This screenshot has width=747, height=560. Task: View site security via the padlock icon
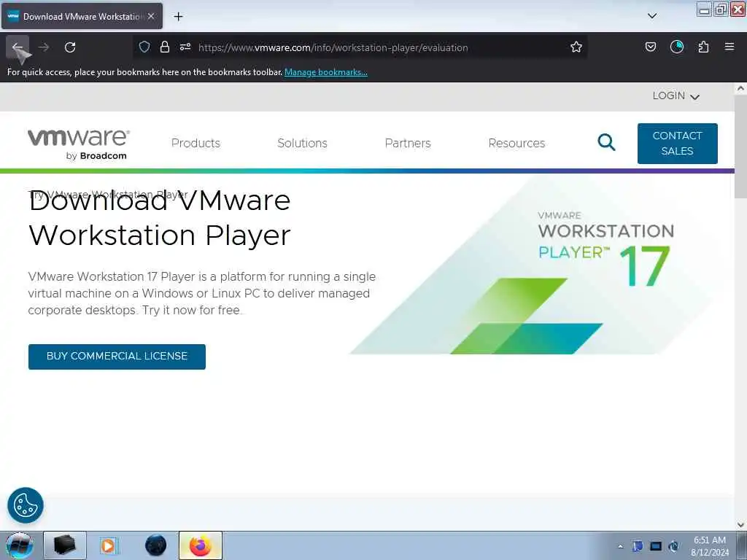[164, 47]
